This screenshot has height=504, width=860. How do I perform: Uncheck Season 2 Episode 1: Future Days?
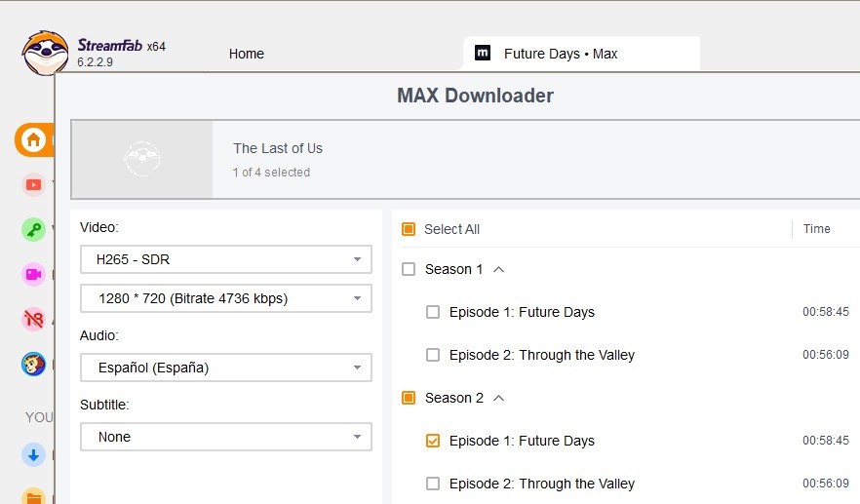tap(433, 441)
